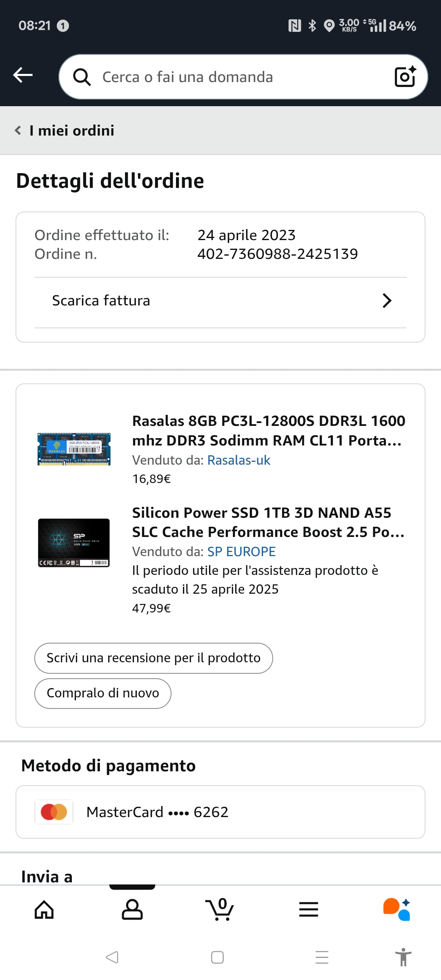Open the Silicon Power SSD thumbnail
The width and height of the screenshot is (441, 980).
[x=74, y=543]
